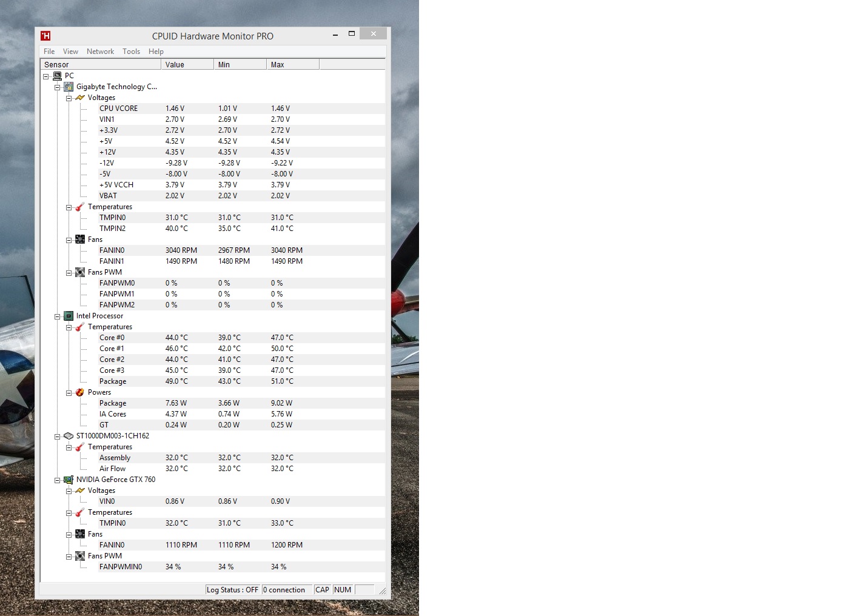Select the IA Cores power row
Viewport: 849px width, 616px height.
[241, 414]
